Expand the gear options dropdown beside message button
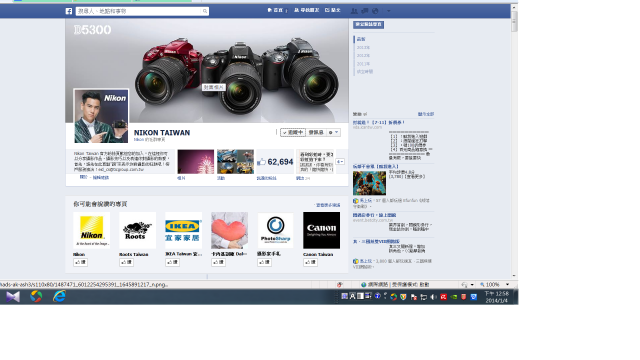 coord(333,133)
